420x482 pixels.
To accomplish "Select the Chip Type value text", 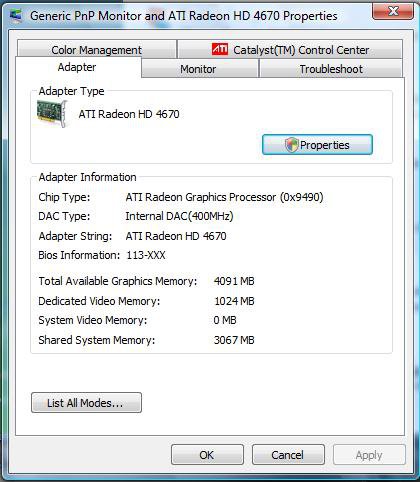I will [224, 197].
